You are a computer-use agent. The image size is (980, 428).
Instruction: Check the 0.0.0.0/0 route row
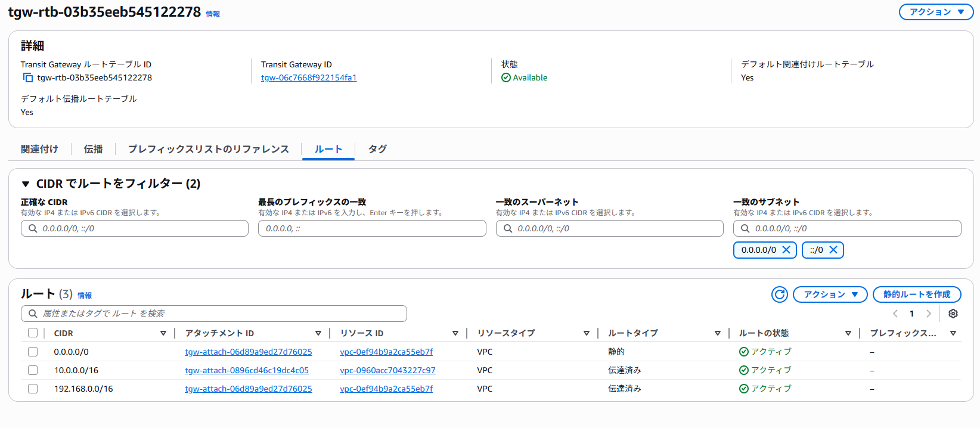point(33,352)
